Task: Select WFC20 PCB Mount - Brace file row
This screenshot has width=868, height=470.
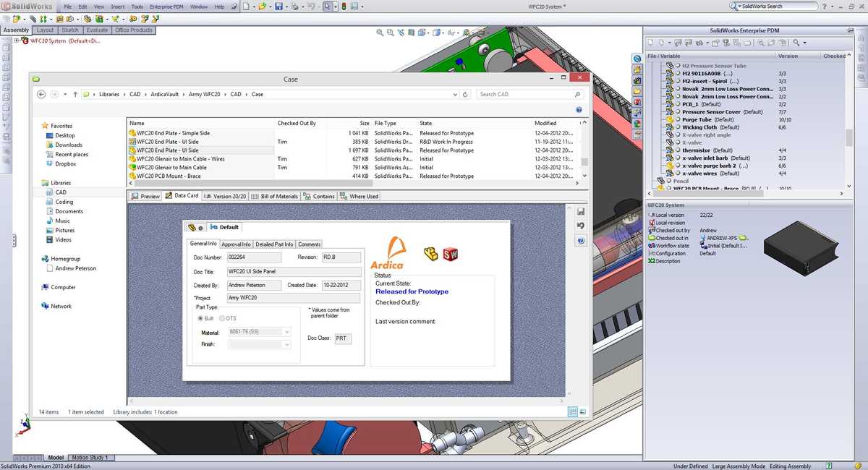Action: point(352,176)
